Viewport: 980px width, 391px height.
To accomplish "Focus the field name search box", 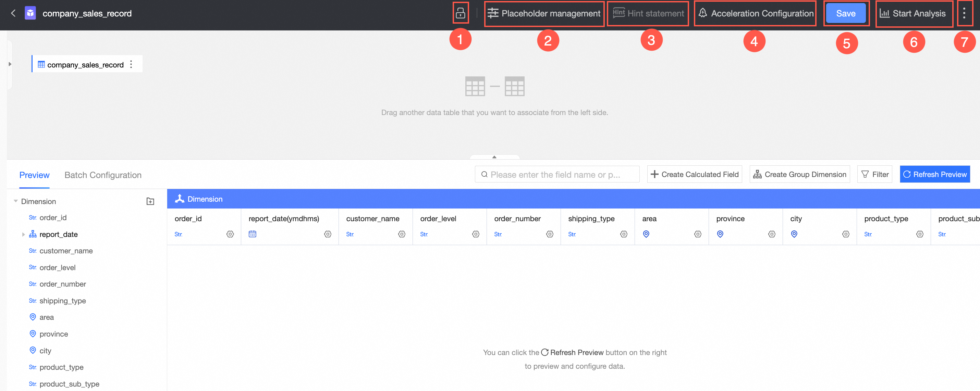I will (x=557, y=174).
